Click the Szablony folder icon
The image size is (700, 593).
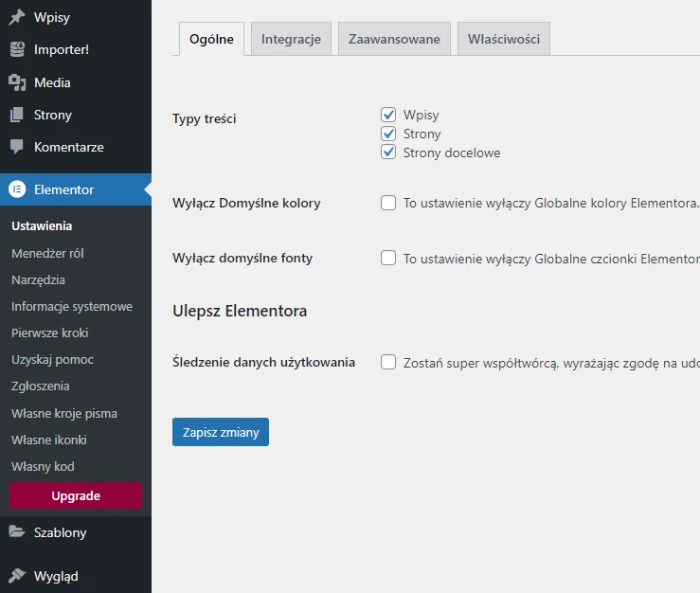17,531
